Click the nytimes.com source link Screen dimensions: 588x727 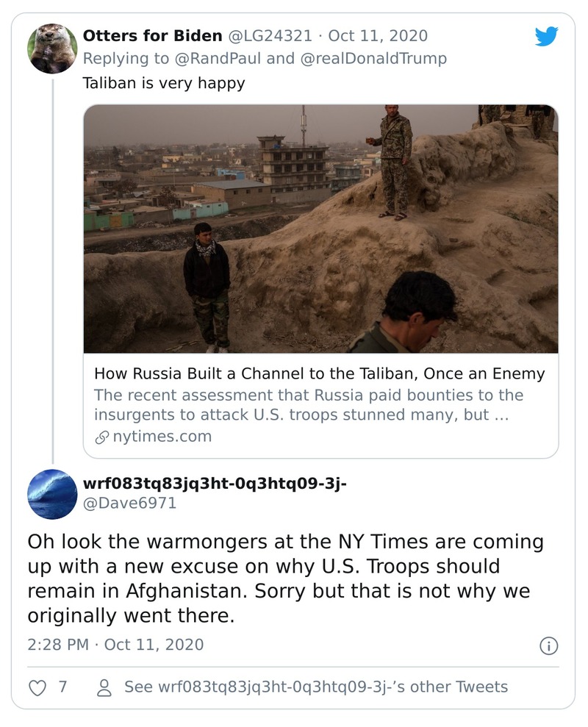click(162, 437)
